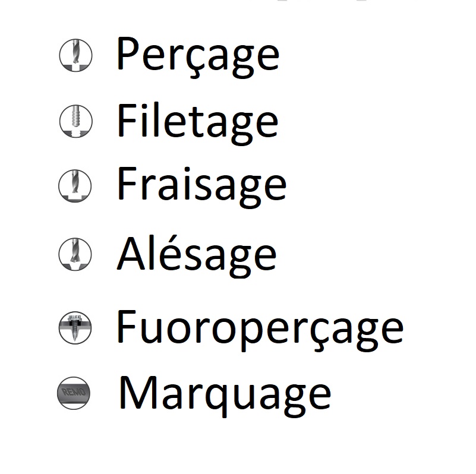Open the Perçage text label
Viewport: 476px width, 474px height.
coord(198,58)
